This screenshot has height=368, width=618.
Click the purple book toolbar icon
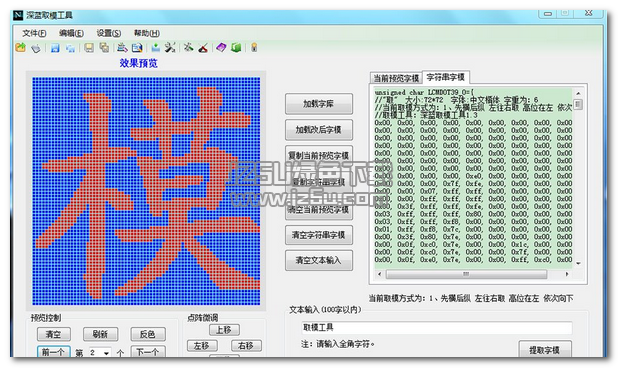point(222,48)
